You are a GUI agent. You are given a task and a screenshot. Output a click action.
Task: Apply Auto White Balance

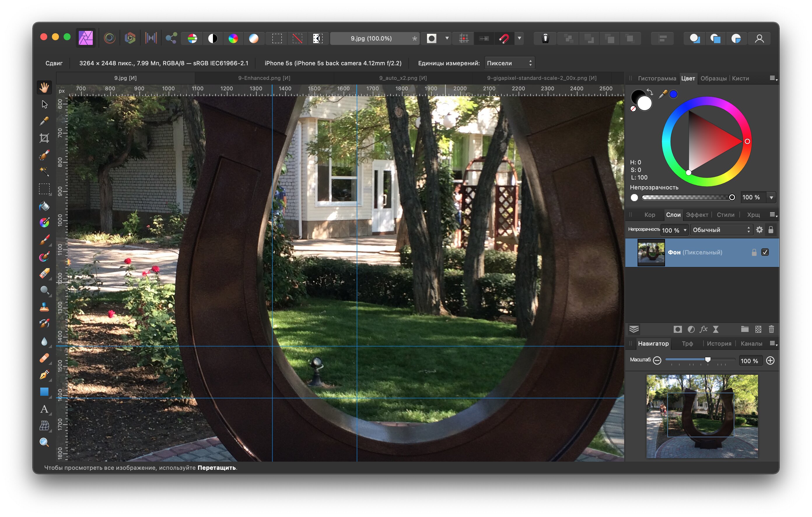click(x=253, y=38)
